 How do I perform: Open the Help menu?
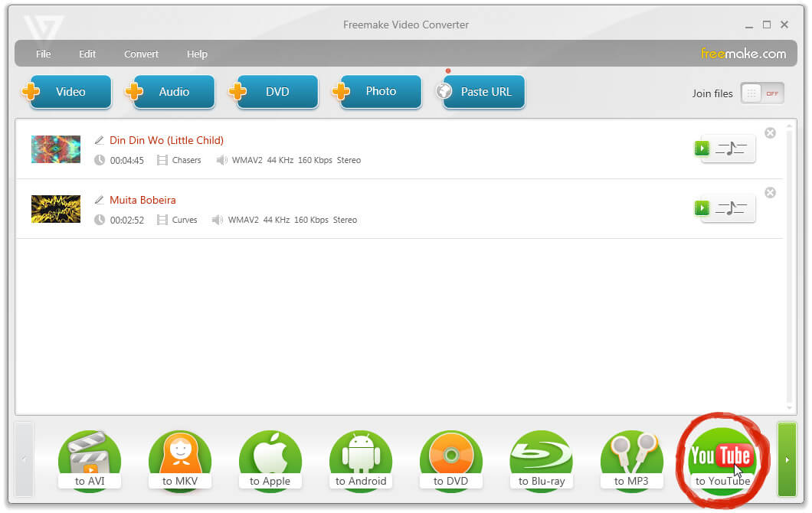click(197, 54)
